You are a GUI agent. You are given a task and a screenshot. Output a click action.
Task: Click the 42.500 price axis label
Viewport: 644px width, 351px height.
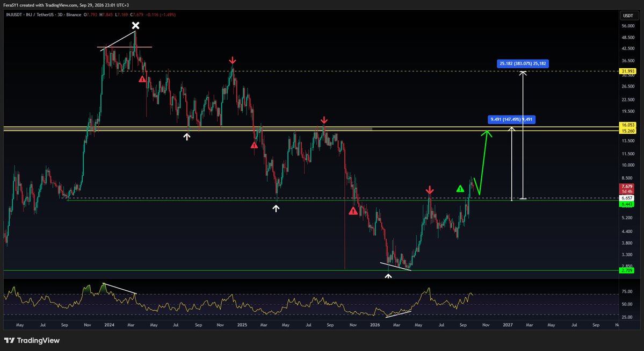point(628,48)
